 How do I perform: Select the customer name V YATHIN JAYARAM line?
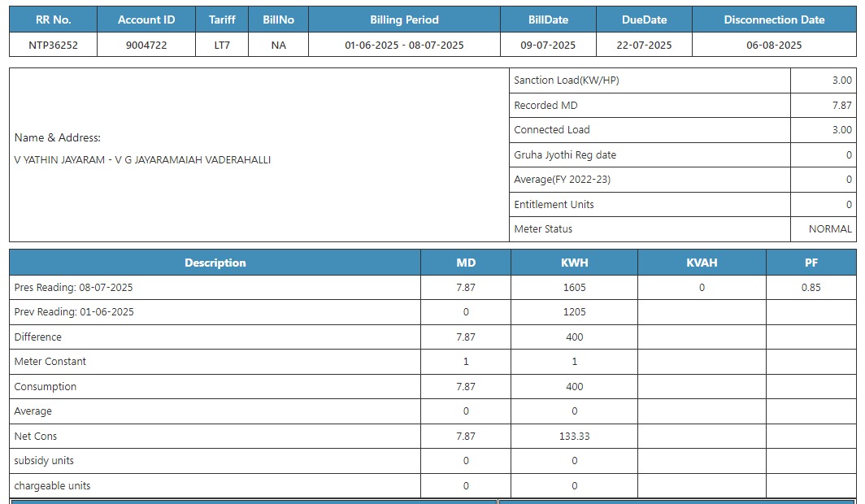(x=142, y=160)
